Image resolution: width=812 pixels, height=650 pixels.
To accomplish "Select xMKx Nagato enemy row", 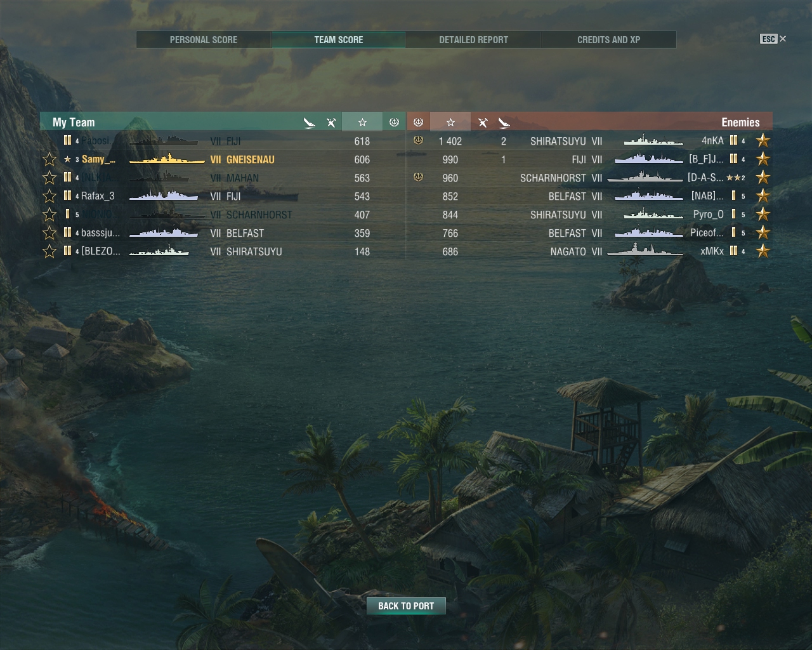I will pos(590,251).
